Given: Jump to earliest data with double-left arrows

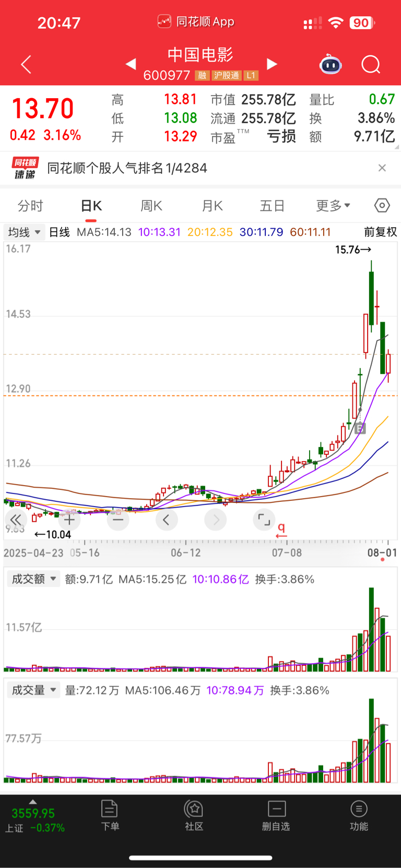Looking at the screenshot, I should point(16,520).
